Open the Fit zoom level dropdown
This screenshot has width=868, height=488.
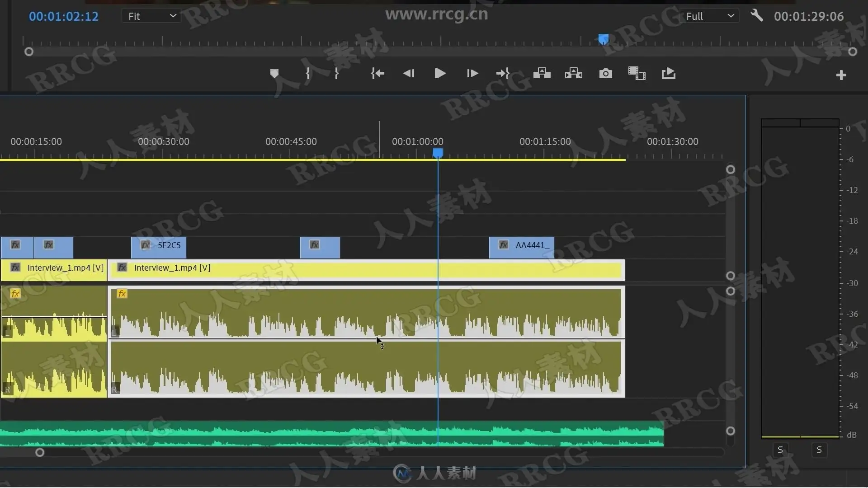151,16
